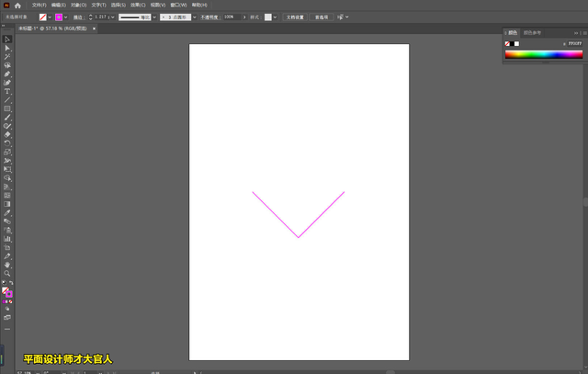Image resolution: width=588 pixels, height=374 pixels.
Task: Select the Zoom magnifier tool
Action: coord(7,273)
